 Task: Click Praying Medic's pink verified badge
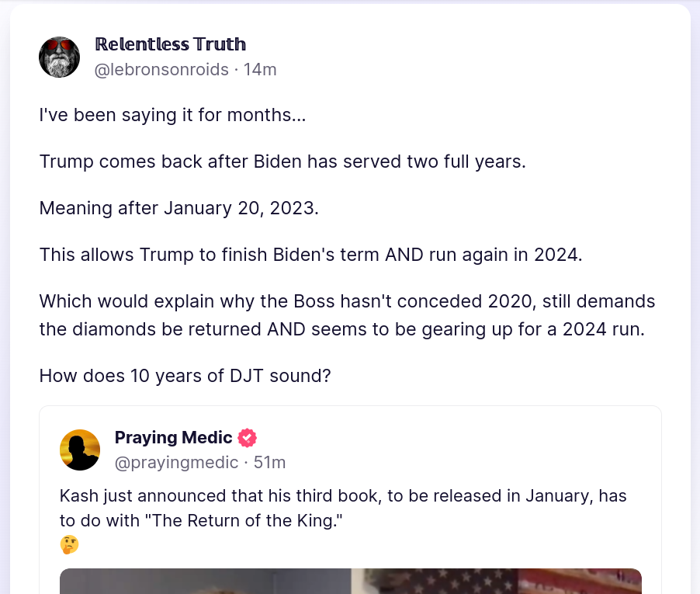coord(247,437)
